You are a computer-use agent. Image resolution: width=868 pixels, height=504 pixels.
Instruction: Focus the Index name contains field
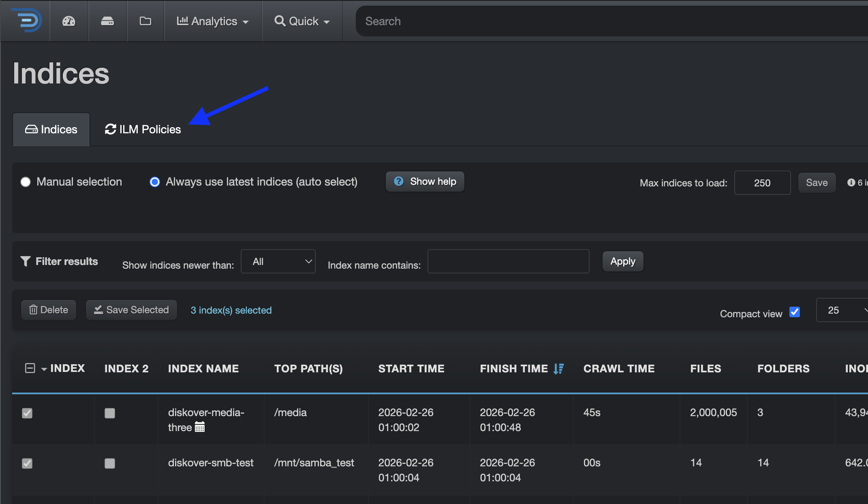pyautogui.click(x=508, y=261)
